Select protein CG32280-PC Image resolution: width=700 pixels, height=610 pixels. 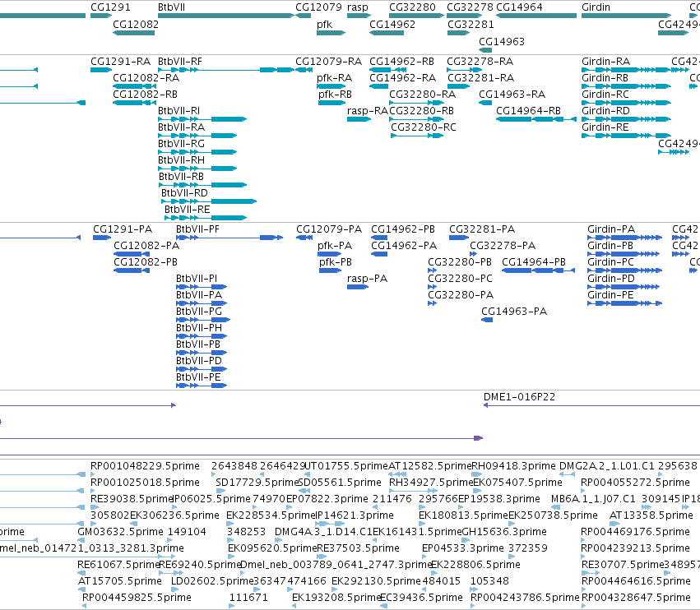coord(460,279)
